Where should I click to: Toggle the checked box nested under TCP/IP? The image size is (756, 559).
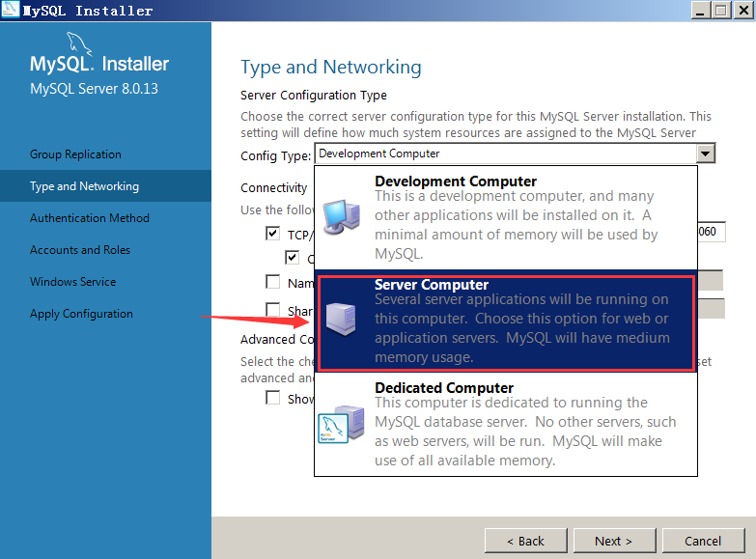coord(293,258)
